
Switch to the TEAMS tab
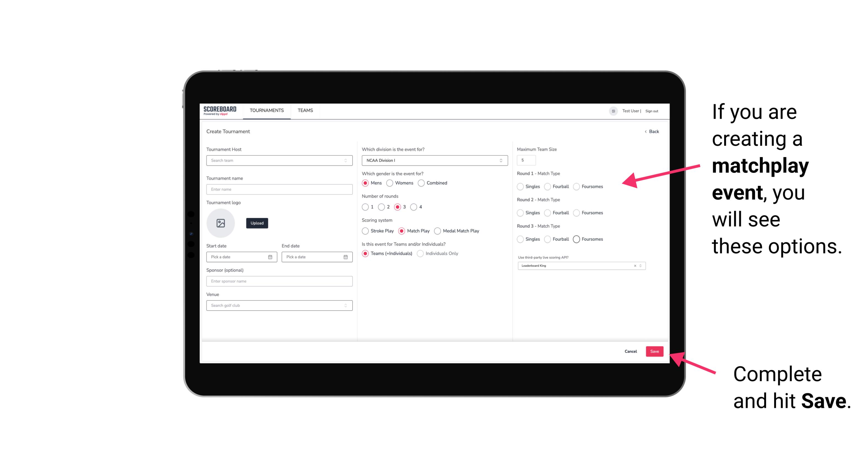tap(305, 110)
